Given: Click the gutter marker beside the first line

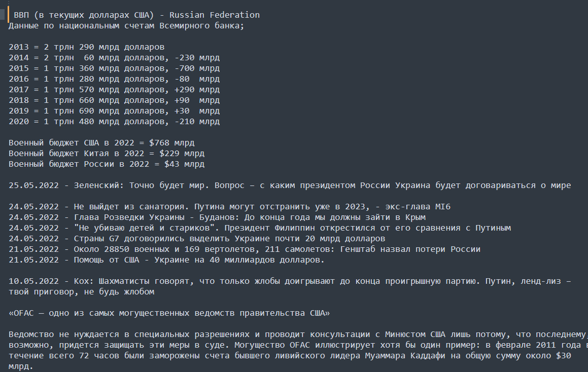Looking at the screenshot, I should pyautogui.click(x=3, y=15).
